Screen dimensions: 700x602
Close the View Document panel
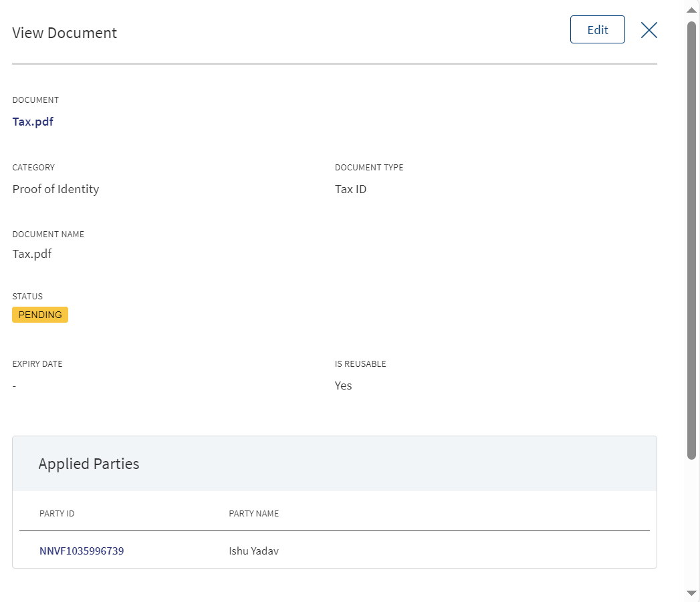pos(649,30)
